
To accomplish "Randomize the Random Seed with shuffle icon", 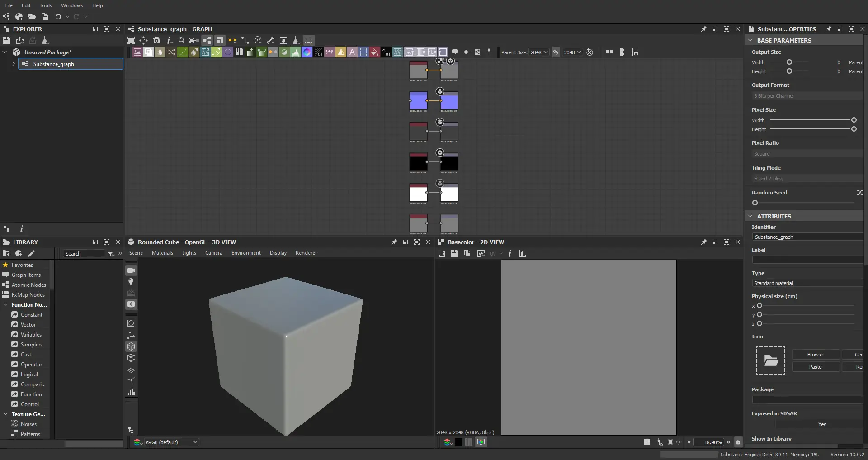I will pos(859,193).
